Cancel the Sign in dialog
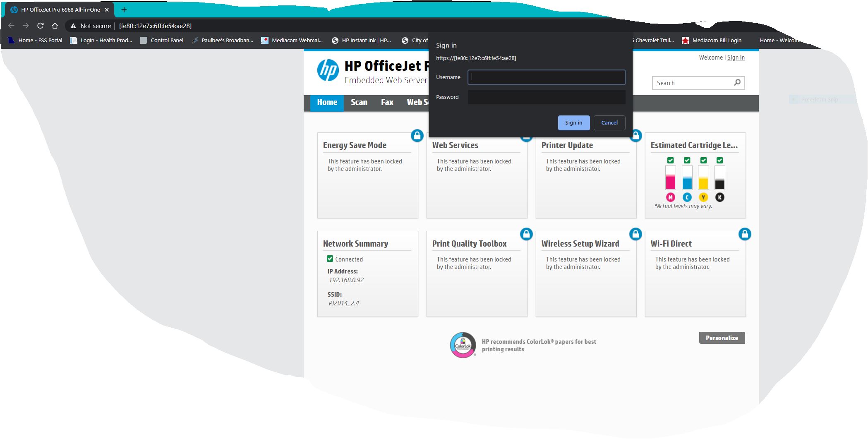868x439 pixels. tap(609, 123)
